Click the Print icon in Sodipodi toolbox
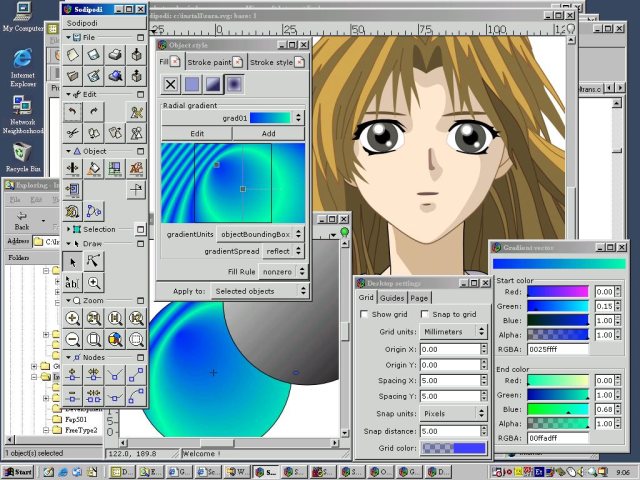 point(115,55)
